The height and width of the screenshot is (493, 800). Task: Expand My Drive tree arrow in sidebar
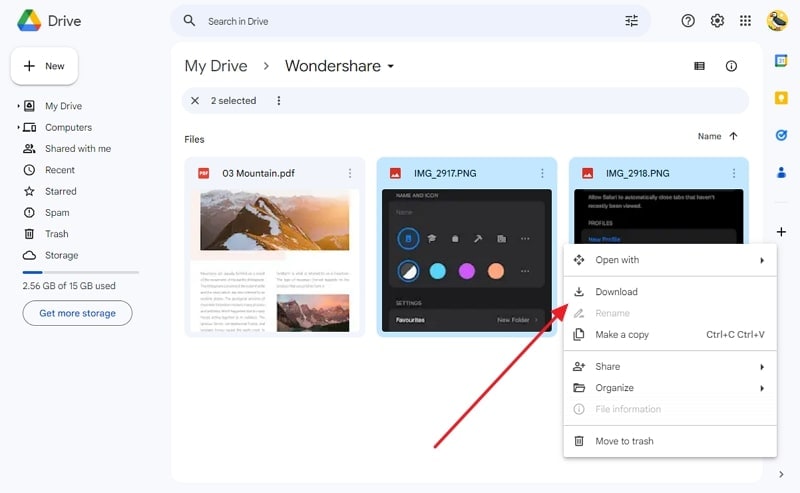click(x=18, y=106)
